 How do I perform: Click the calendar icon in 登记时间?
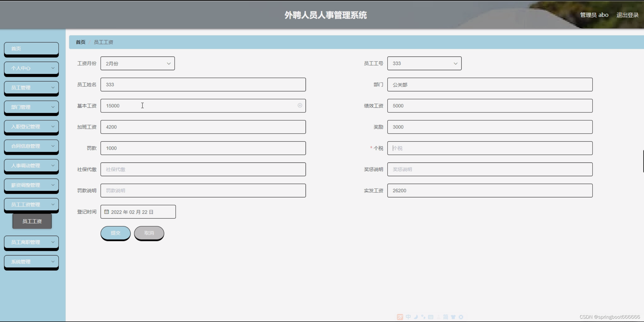(107, 212)
